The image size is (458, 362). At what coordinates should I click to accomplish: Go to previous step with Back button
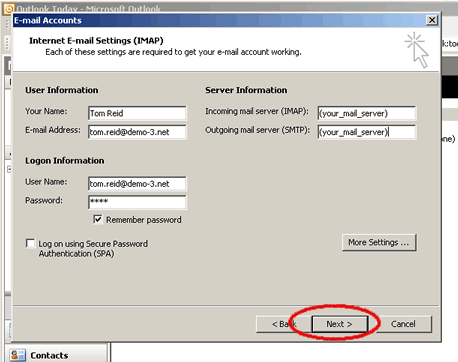pyautogui.click(x=284, y=324)
